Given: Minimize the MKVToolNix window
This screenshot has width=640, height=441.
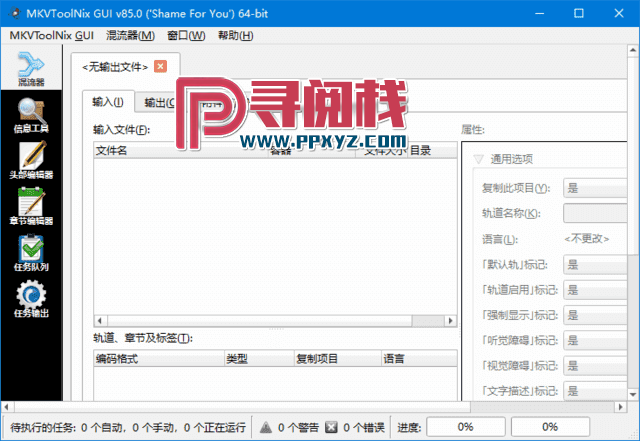Looking at the screenshot, I should click(x=540, y=13).
